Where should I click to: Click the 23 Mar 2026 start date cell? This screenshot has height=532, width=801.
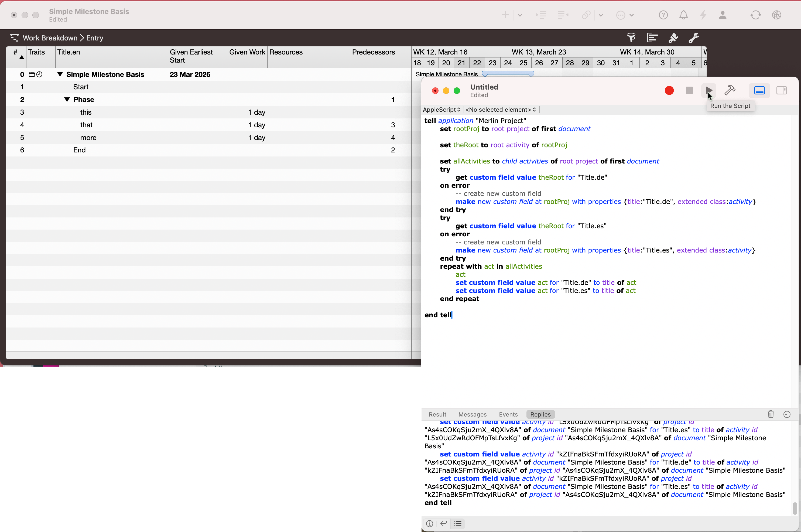pos(190,74)
